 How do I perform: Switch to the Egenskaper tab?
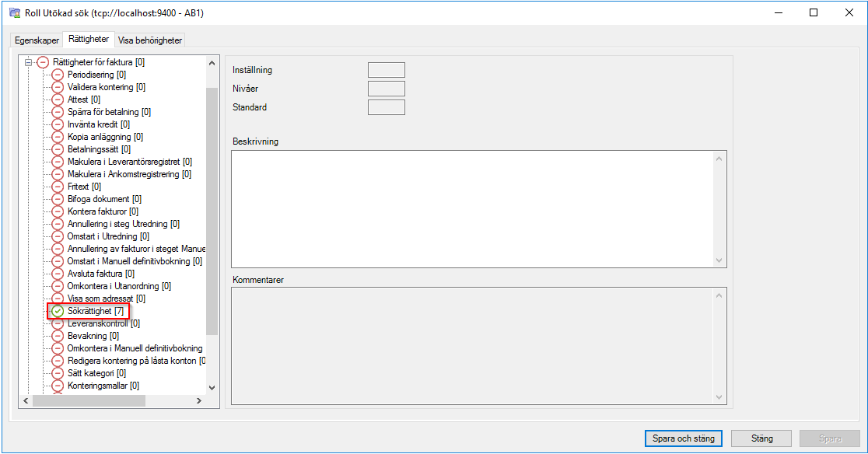click(36, 39)
